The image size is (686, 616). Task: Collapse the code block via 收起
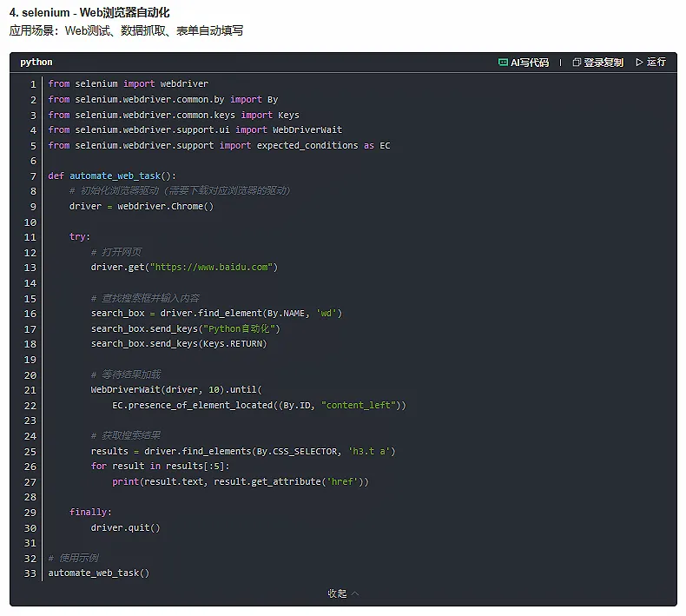(x=343, y=593)
